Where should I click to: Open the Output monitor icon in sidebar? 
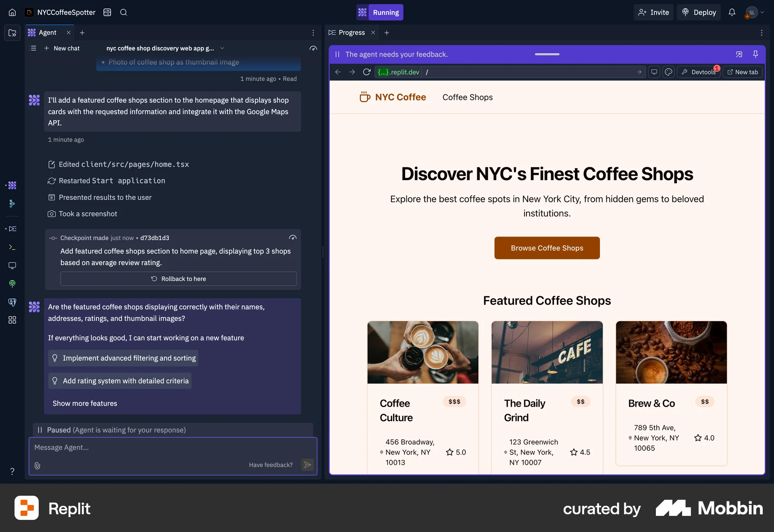click(x=12, y=266)
